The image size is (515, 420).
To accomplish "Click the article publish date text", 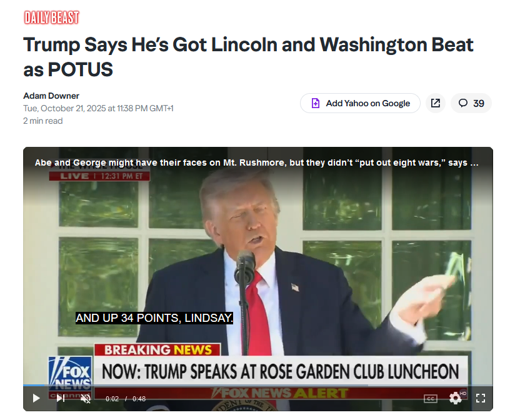I will tap(98, 108).
